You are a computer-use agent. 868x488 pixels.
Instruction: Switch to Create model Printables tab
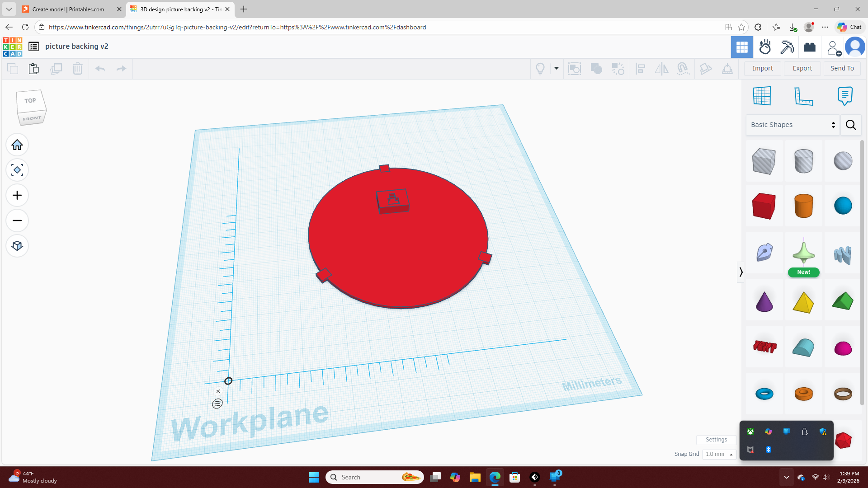click(68, 9)
